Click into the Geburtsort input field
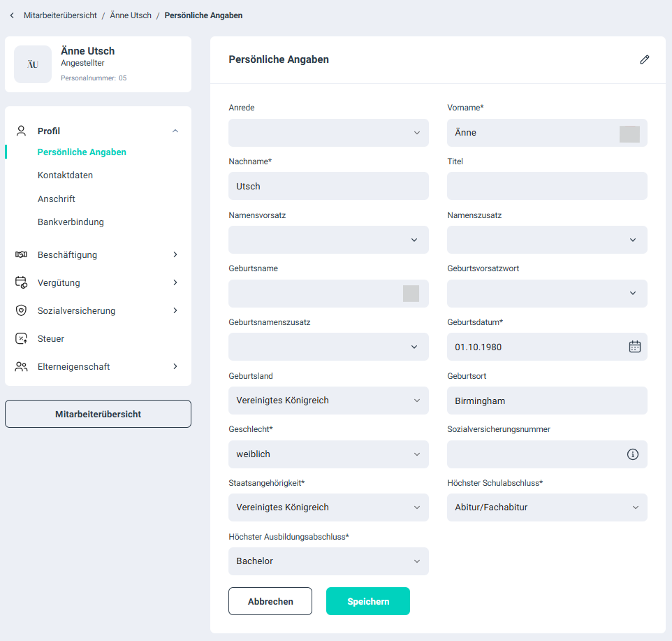 [546, 401]
